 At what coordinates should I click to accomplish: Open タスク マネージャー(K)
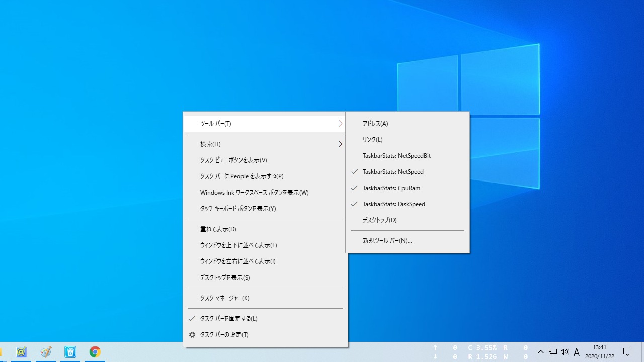tap(265, 298)
